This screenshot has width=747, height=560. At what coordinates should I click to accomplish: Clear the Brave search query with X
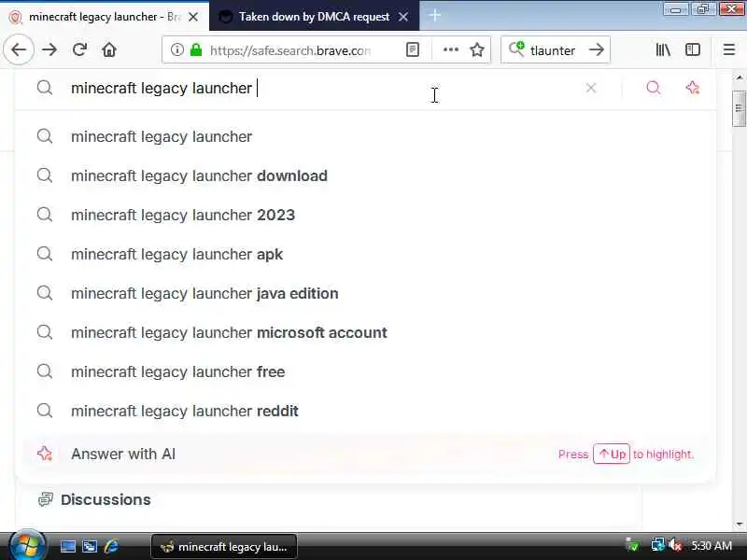(591, 88)
